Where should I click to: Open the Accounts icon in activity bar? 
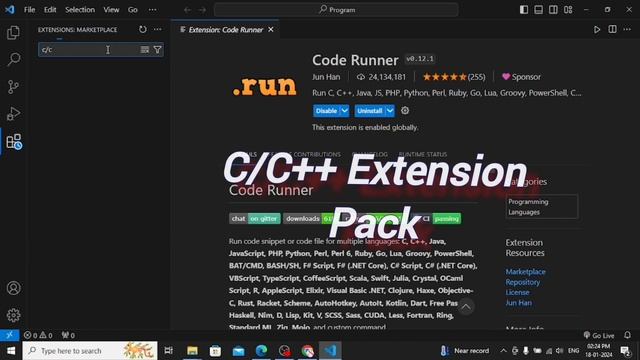pyautogui.click(x=13, y=288)
